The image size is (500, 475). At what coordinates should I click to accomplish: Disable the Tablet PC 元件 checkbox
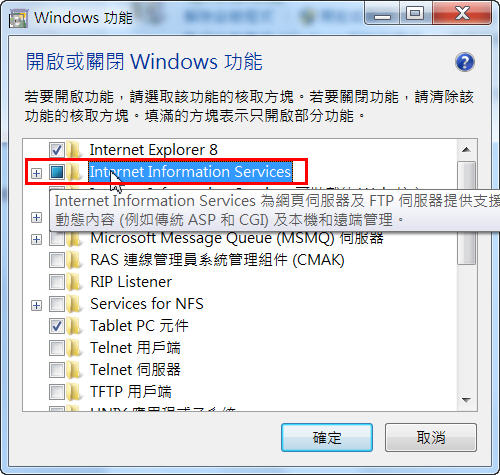57,326
